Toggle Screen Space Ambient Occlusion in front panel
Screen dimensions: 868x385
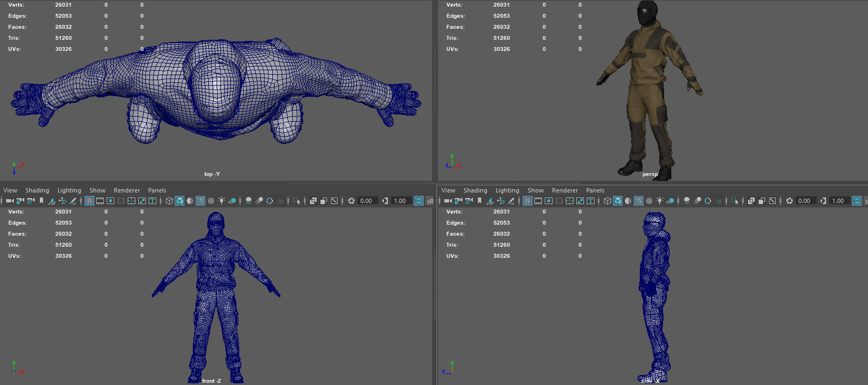coord(248,201)
